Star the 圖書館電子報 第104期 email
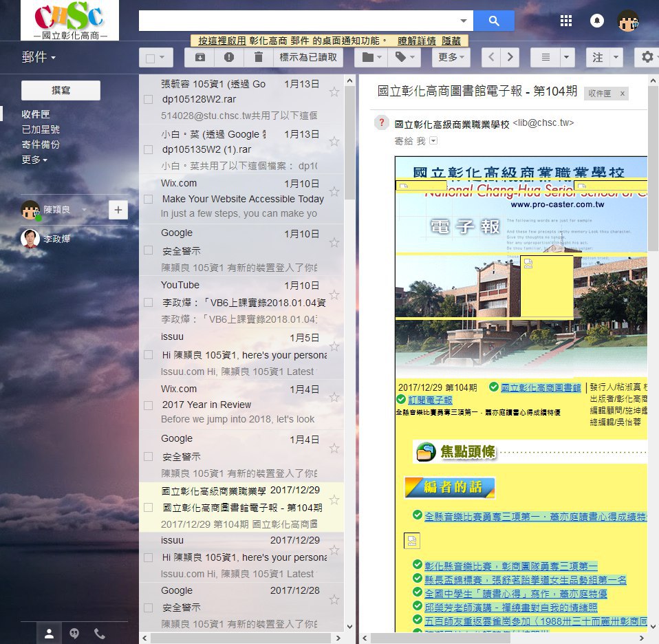Screen dimensions: 659x644 [x=334, y=500]
